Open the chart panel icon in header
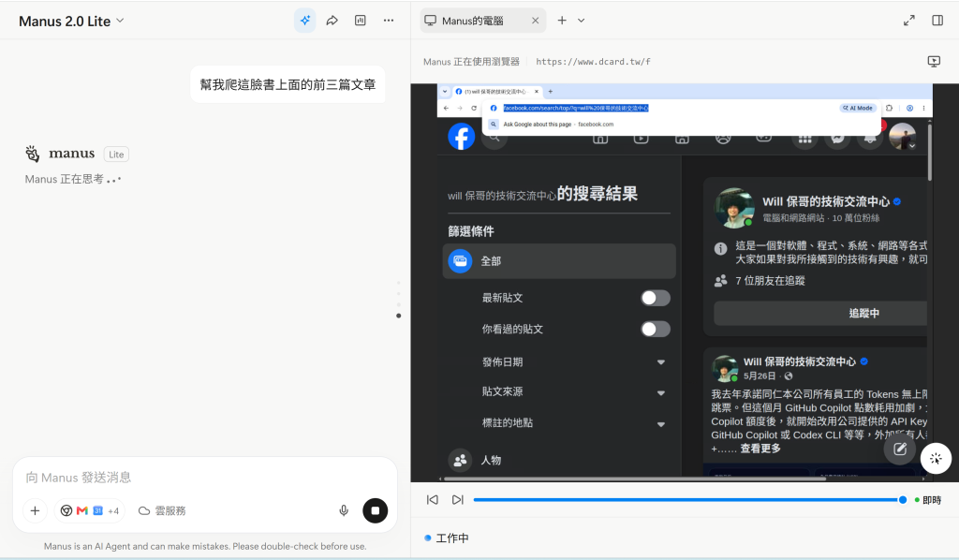The width and height of the screenshot is (959, 560). (361, 21)
